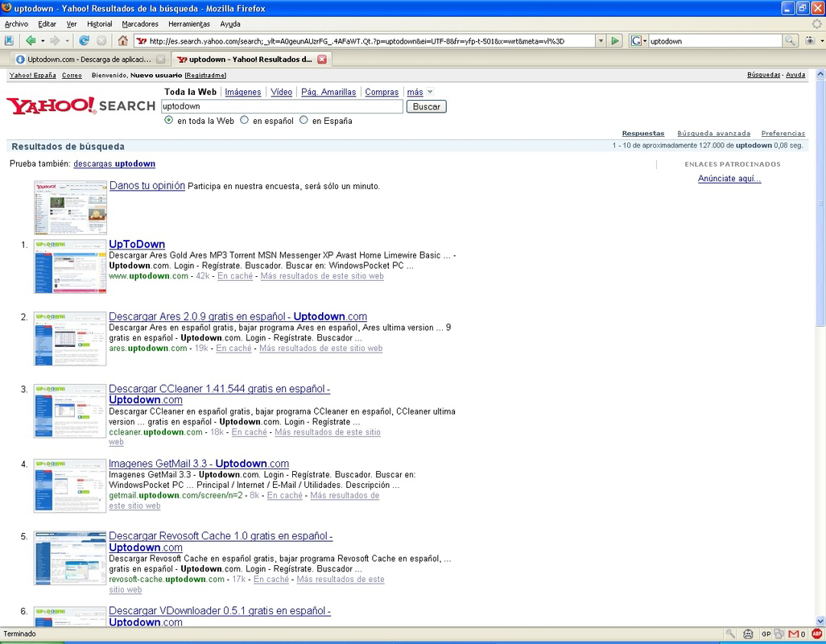Open the back history dropdown arrow

tap(43, 40)
